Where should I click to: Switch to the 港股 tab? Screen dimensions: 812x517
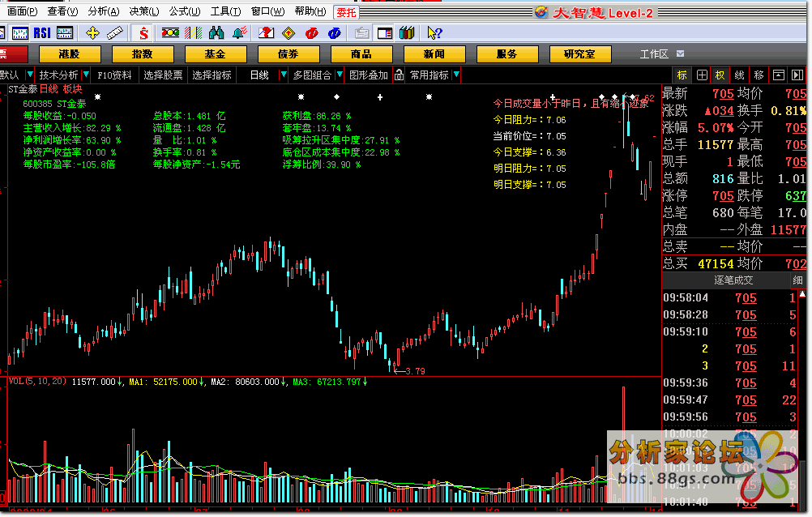pyautogui.click(x=70, y=53)
